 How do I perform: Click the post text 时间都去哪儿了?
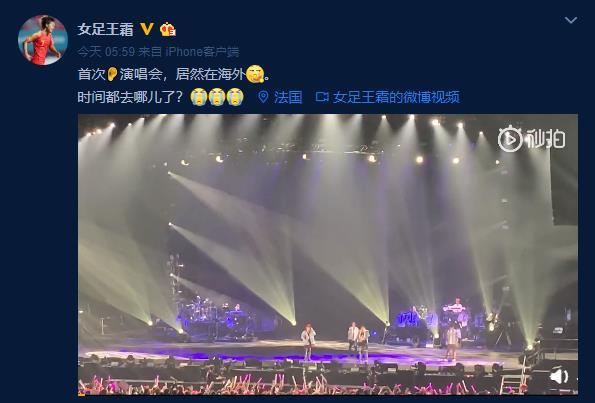click(131, 98)
